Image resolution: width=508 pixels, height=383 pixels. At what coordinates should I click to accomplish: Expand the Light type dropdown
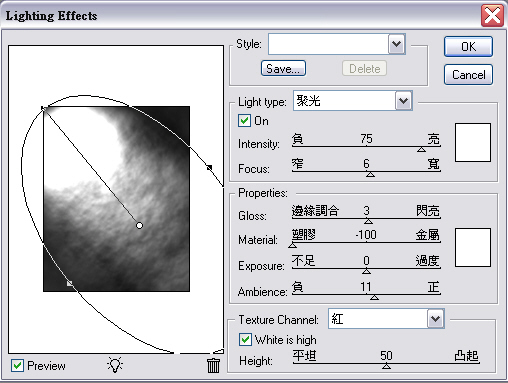pyautogui.click(x=403, y=101)
